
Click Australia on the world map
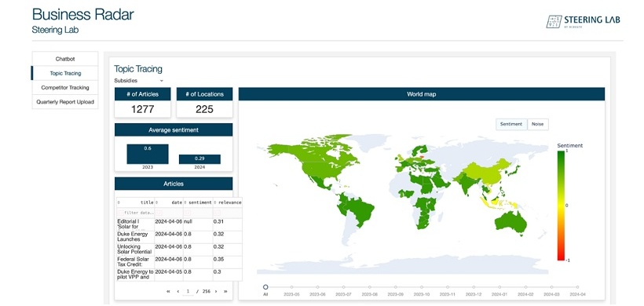[511, 223]
